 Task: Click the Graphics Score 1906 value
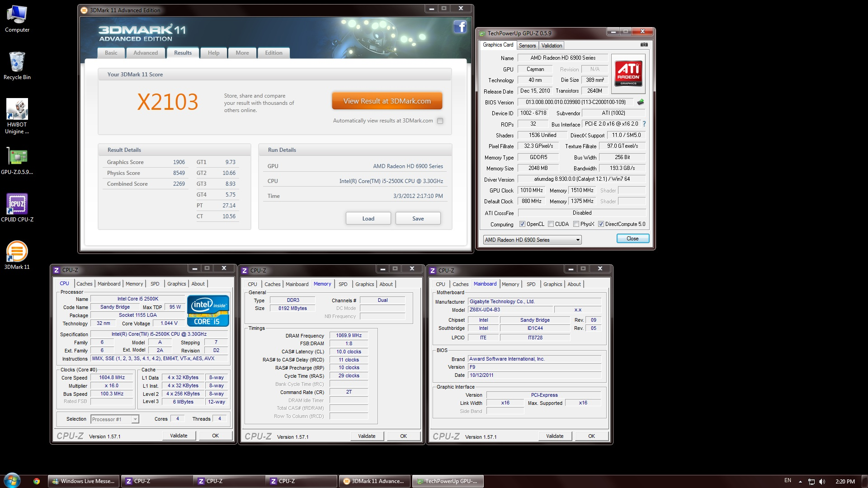click(179, 162)
